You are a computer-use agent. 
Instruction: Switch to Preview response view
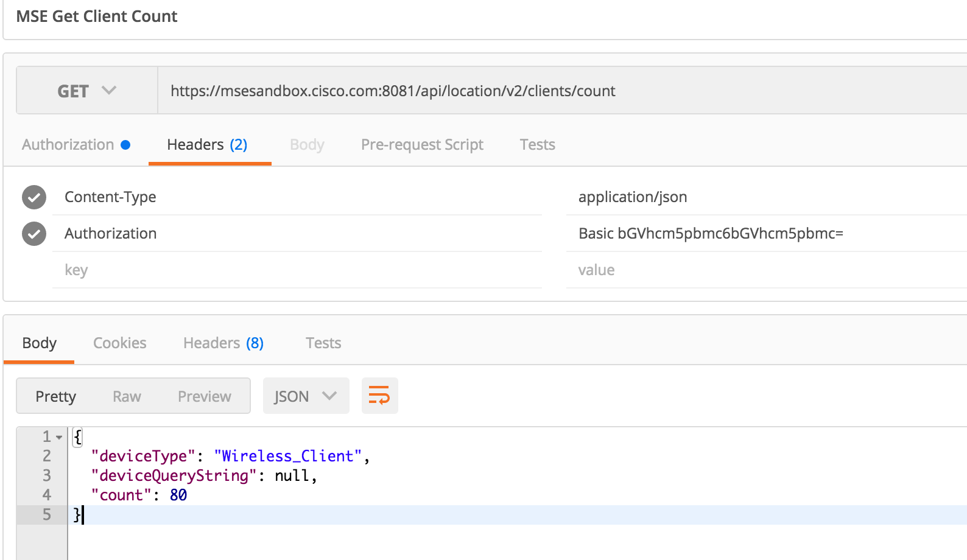[x=205, y=396]
